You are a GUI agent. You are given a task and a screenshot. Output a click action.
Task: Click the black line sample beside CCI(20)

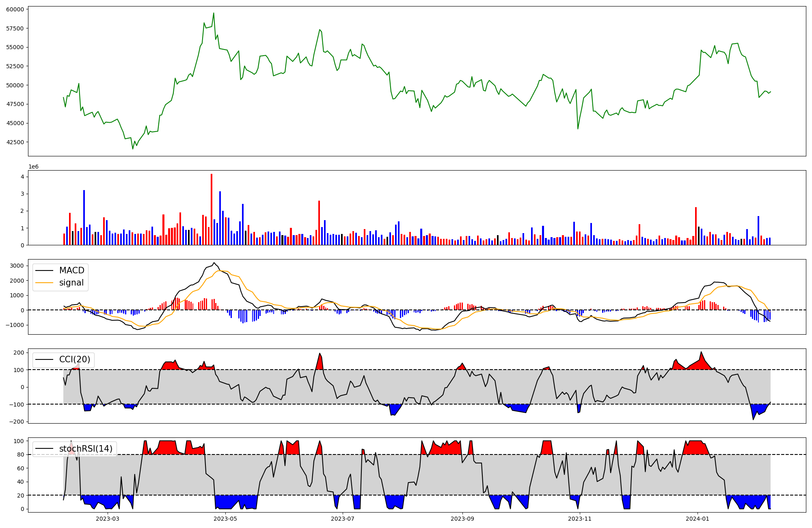click(44, 359)
